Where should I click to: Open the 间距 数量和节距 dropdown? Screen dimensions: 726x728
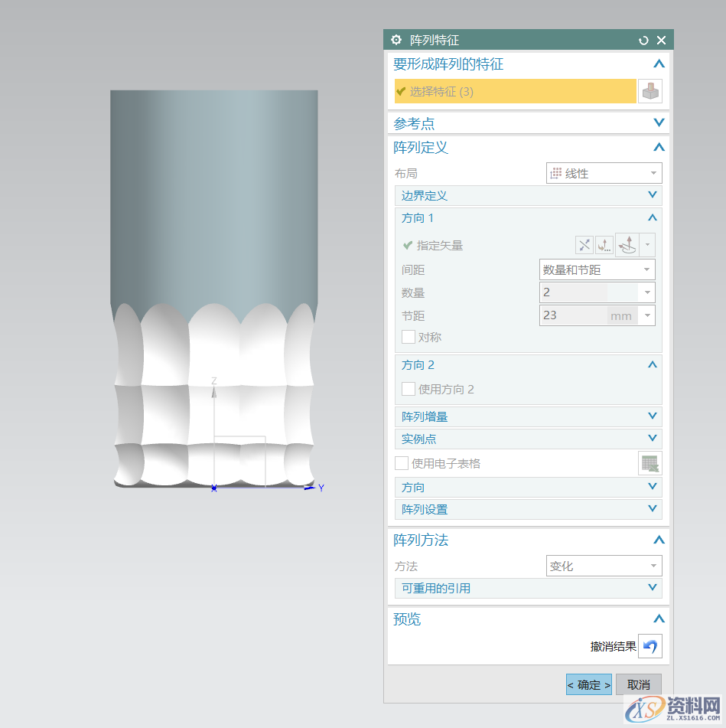pyautogui.click(x=597, y=269)
